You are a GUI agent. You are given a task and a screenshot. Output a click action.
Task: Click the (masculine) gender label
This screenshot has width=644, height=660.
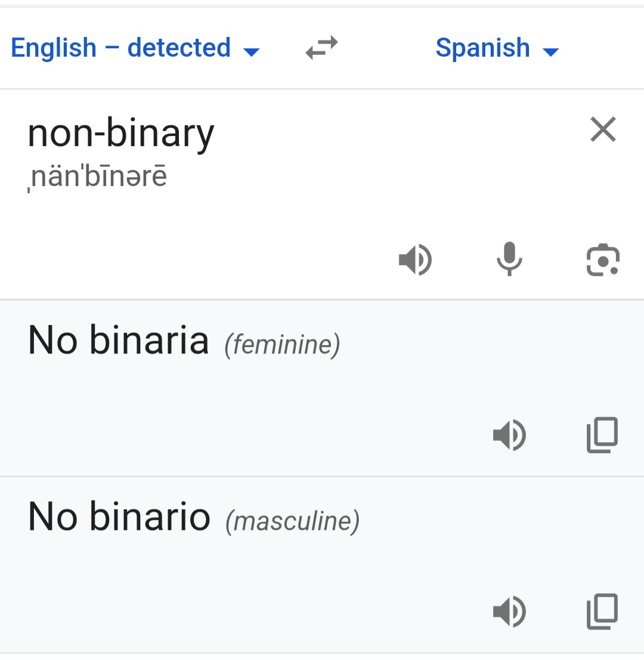292,521
